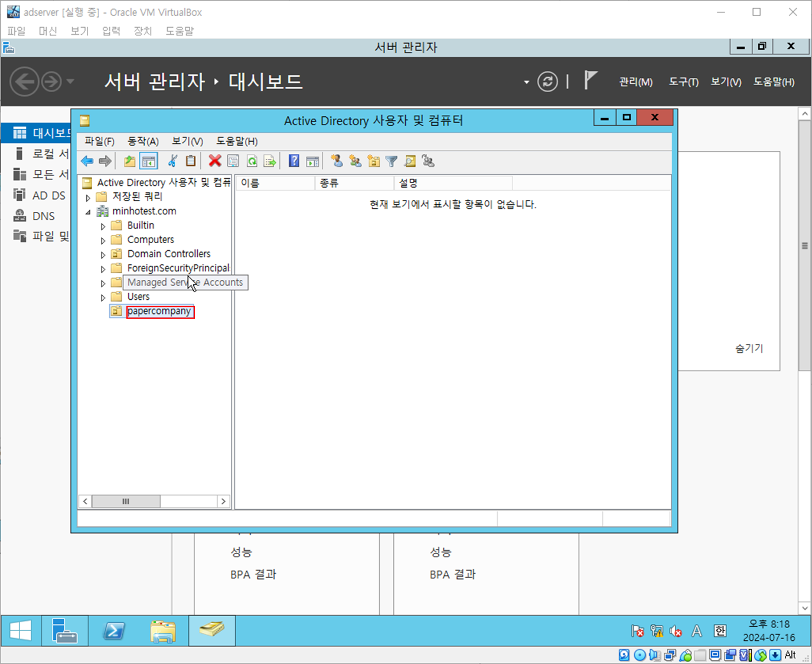
Task: Open VirtualBox 장치 menu
Action: pyautogui.click(x=143, y=31)
